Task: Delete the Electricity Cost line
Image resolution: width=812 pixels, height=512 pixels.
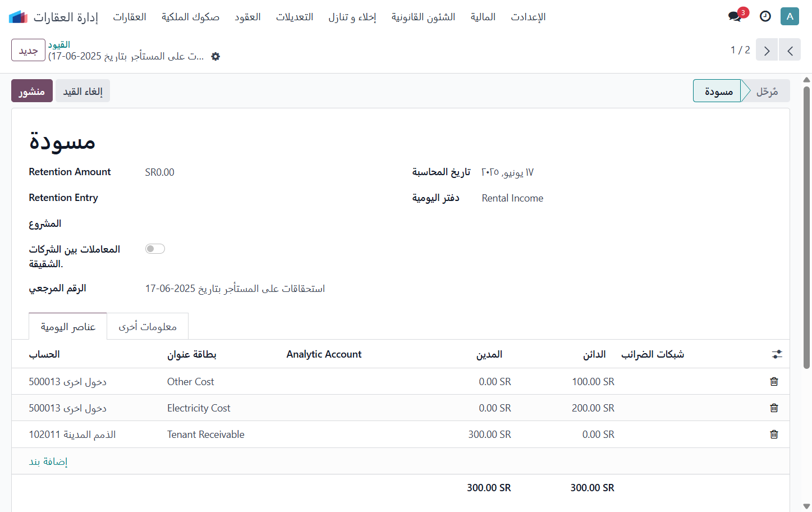Action: [x=774, y=408]
